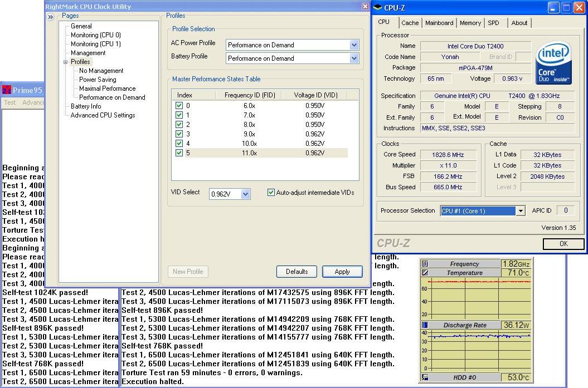The height and width of the screenshot is (388, 588).
Task: Switch to the CPU tab in CPU-Z
Action: pyautogui.click(x=383, y=22)
